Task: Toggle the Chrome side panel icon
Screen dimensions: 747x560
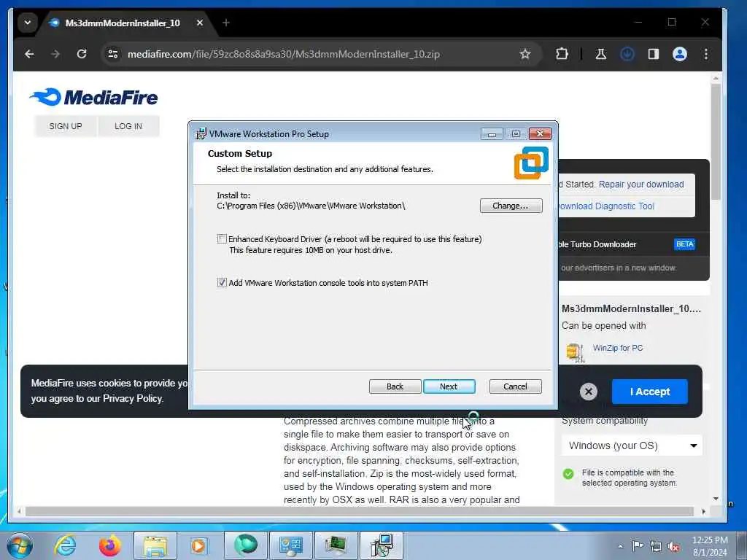Action: [x=653, y=54]
